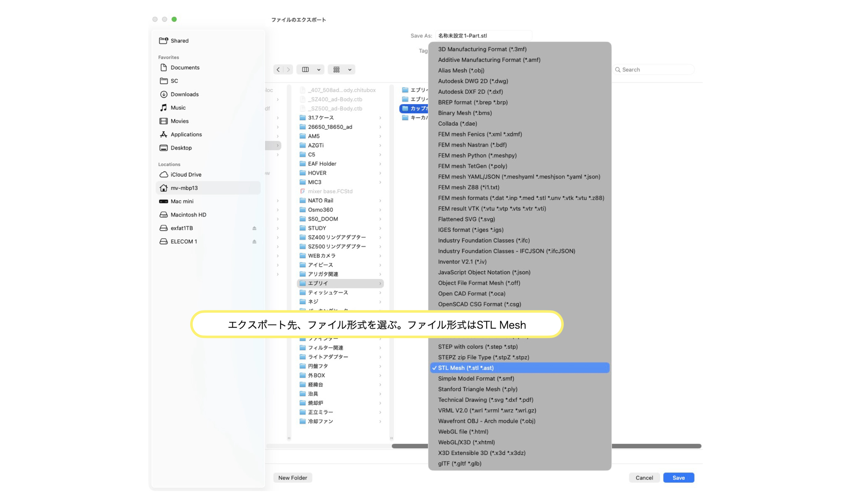Switch to column view layout
The height and width of the screenshot is (504, 851).
[x=305, y=70]
